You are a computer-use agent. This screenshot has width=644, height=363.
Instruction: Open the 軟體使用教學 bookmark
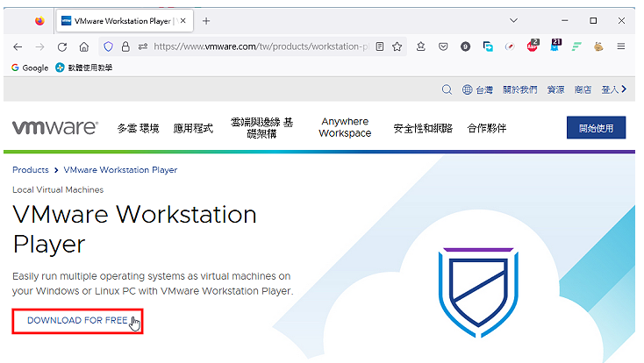pyautogui.click(x=83, y=68)
